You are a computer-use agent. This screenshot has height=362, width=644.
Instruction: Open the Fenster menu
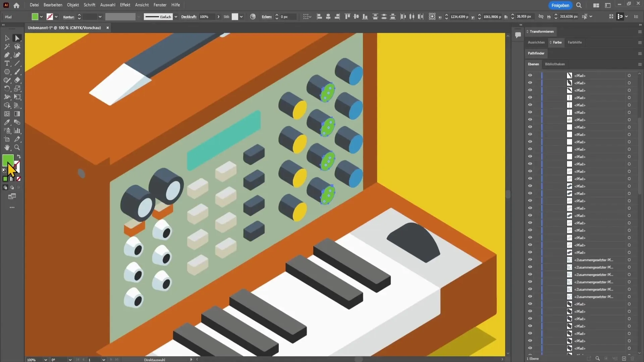coord(160,5)
